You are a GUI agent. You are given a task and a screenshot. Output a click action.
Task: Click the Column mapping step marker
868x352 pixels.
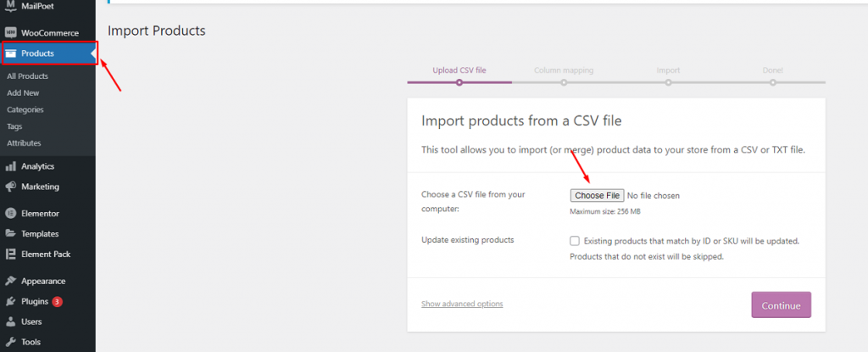pos(564,82)
